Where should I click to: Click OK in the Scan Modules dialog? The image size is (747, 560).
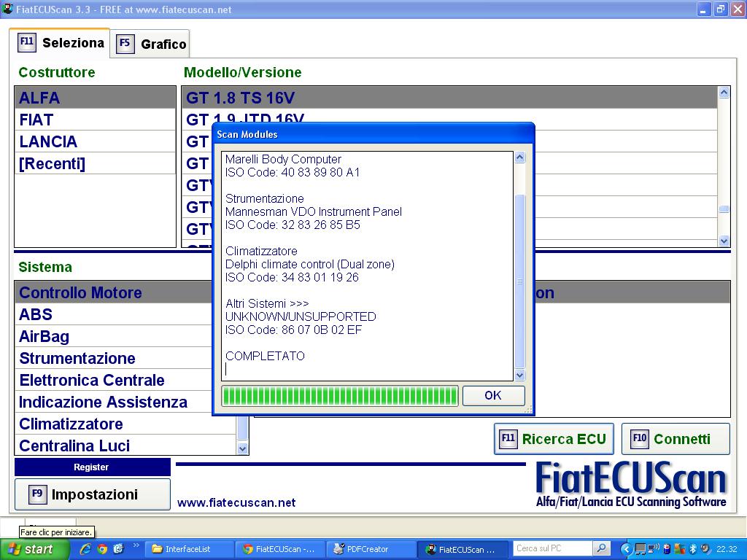[x=494, y=395]
